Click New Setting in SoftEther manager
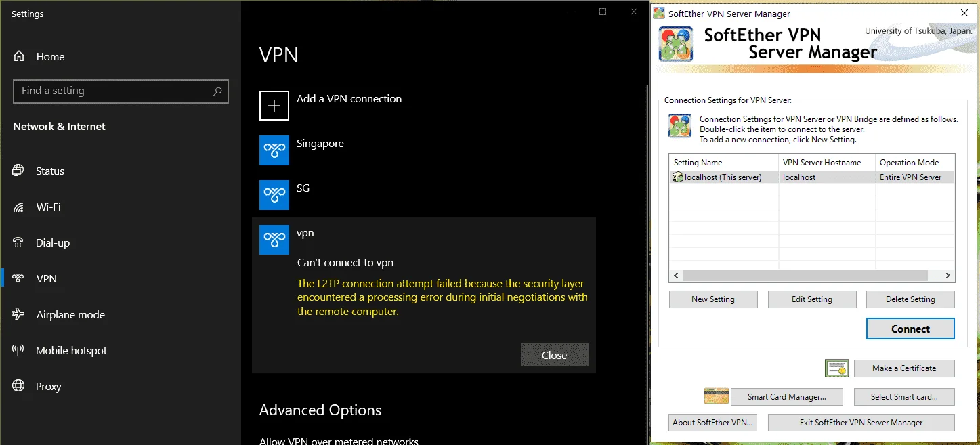980x445 pixels. (713, 299)
